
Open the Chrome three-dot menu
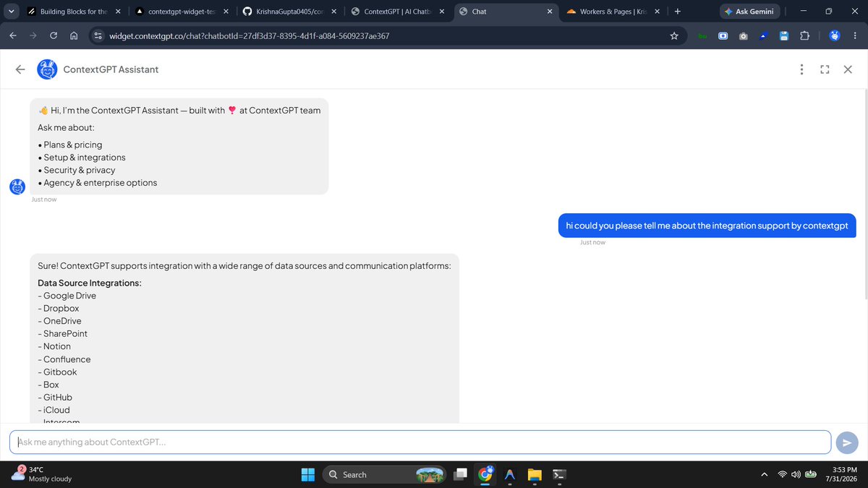[856, 35]
